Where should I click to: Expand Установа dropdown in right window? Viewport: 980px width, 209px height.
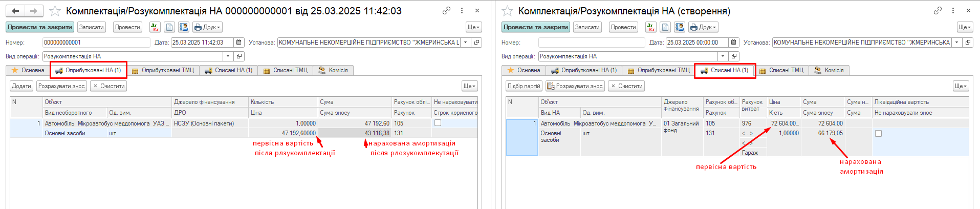tap(956, 43)
